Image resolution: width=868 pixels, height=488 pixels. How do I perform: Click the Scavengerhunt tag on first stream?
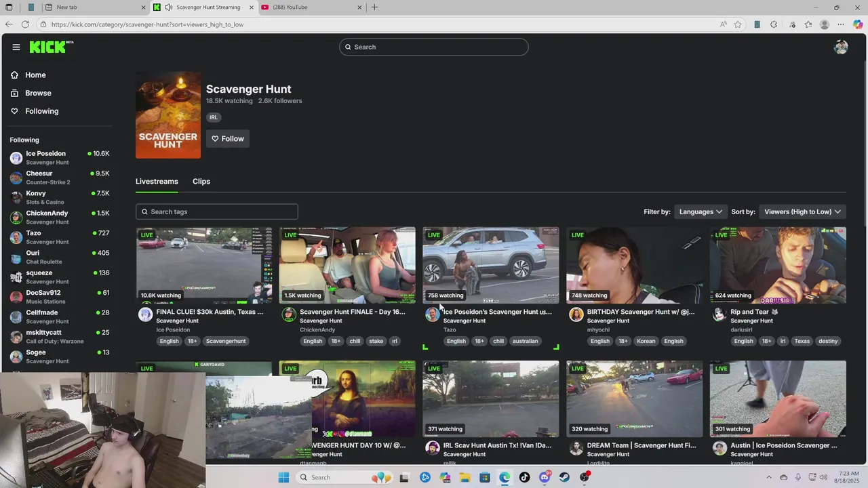click(x=226, y=341)
